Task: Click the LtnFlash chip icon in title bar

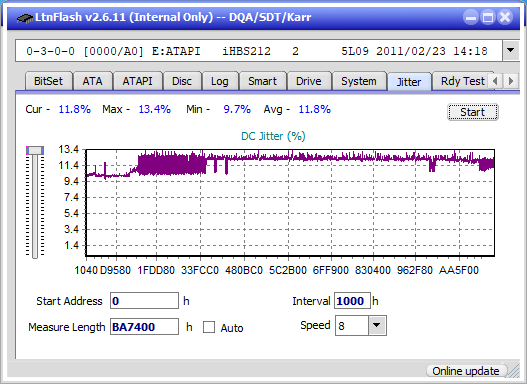Action: (25, 17)
